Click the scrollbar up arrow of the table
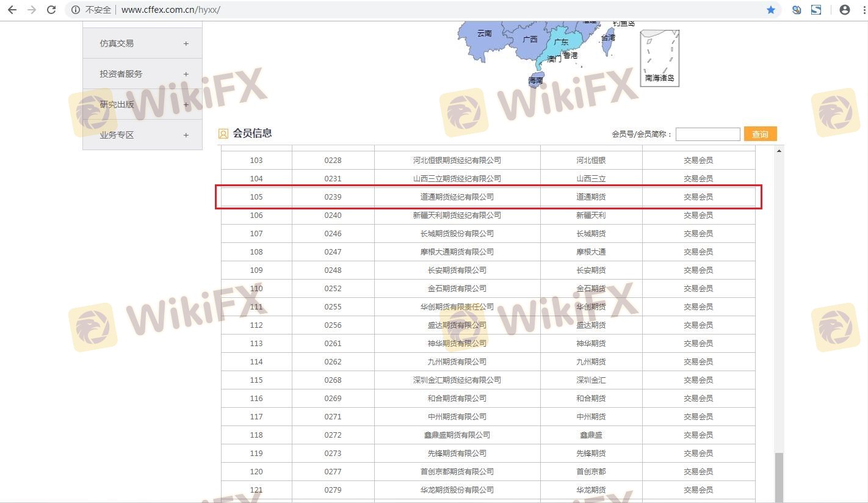 (779, 151)
